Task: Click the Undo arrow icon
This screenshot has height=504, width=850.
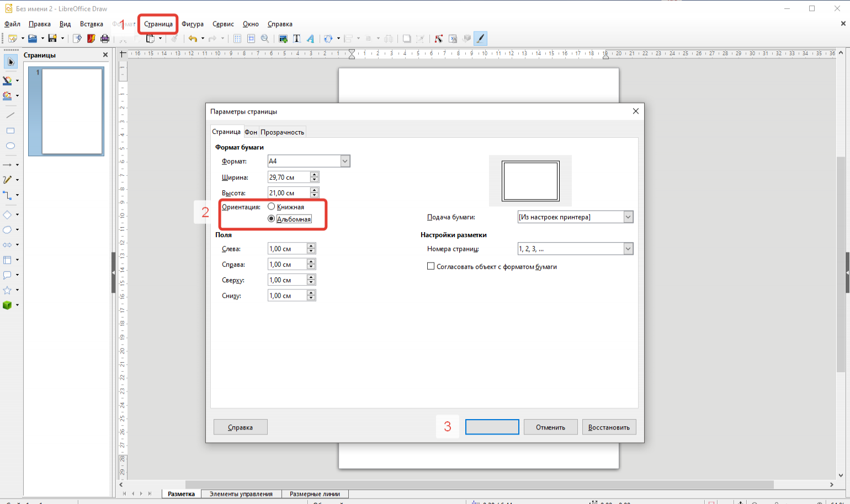Action: click(193, 39)
